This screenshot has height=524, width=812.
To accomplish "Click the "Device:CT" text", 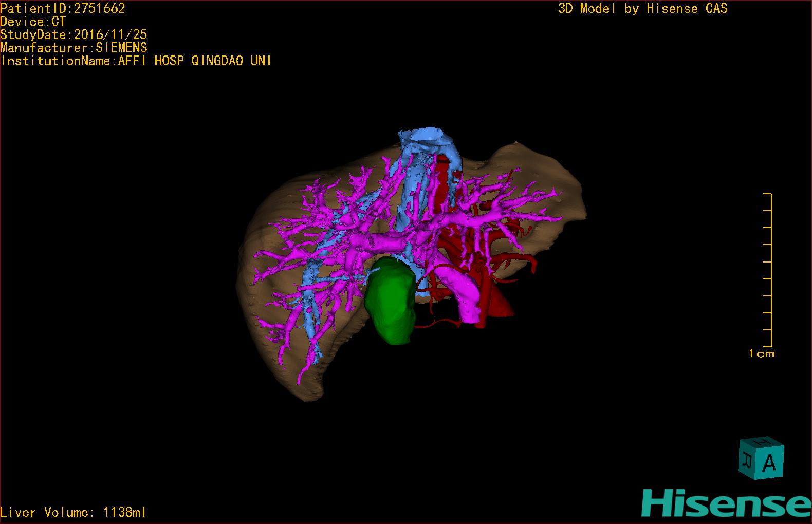I will (33, 22).
